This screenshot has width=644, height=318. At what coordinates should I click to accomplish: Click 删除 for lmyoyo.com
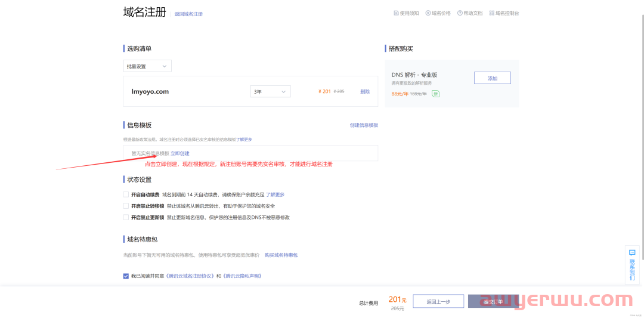pos(365,92)
